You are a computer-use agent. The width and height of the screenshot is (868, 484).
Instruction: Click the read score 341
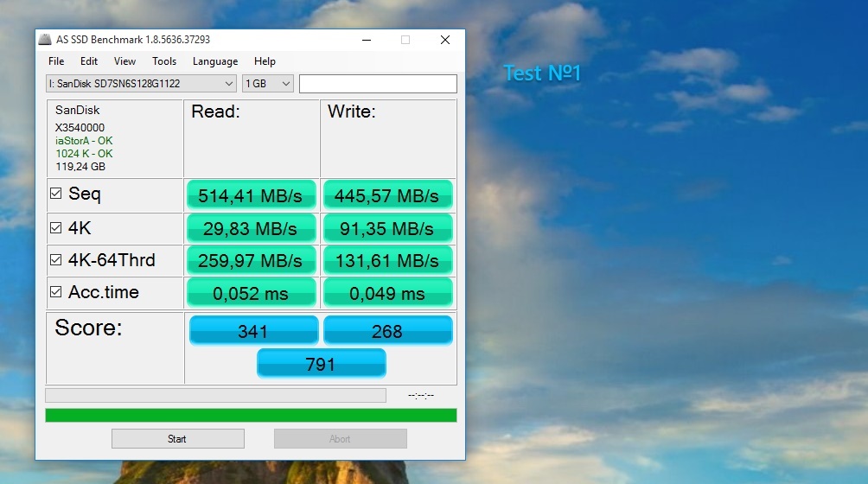253,331
